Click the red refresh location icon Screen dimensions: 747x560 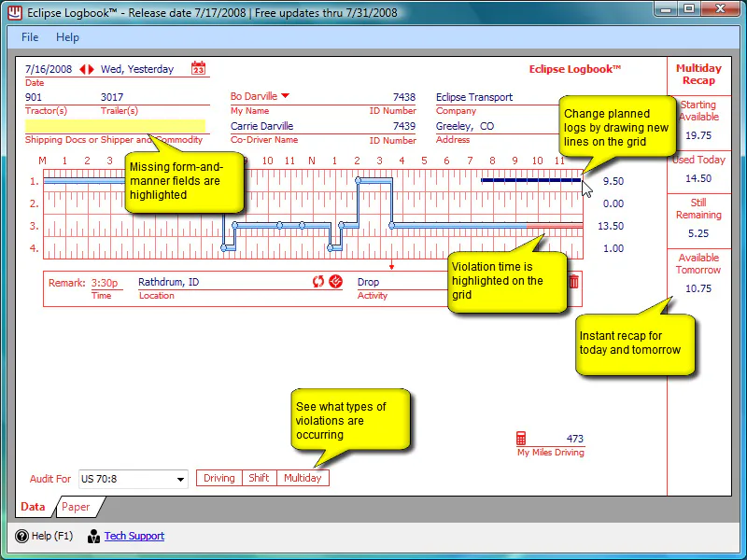[x=318, y=282]
